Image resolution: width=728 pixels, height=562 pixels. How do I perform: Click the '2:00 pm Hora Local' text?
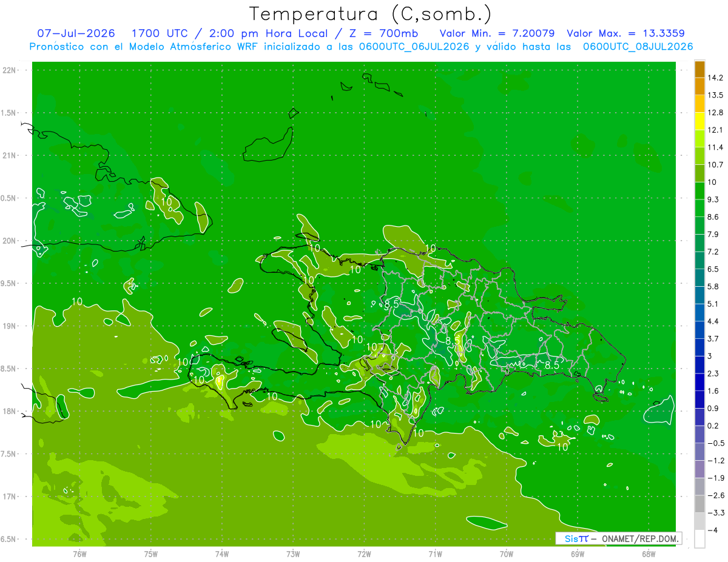(x=269, y=33)
